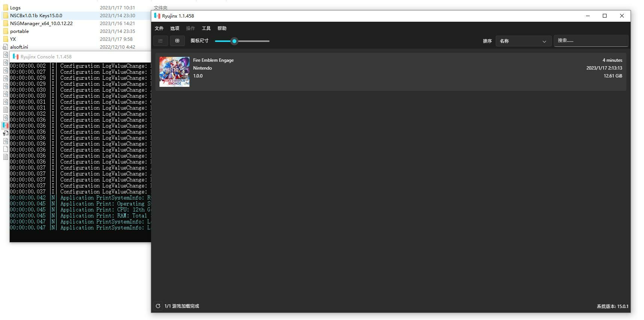Maximize the Ryujinx window

tap(604, 16)
